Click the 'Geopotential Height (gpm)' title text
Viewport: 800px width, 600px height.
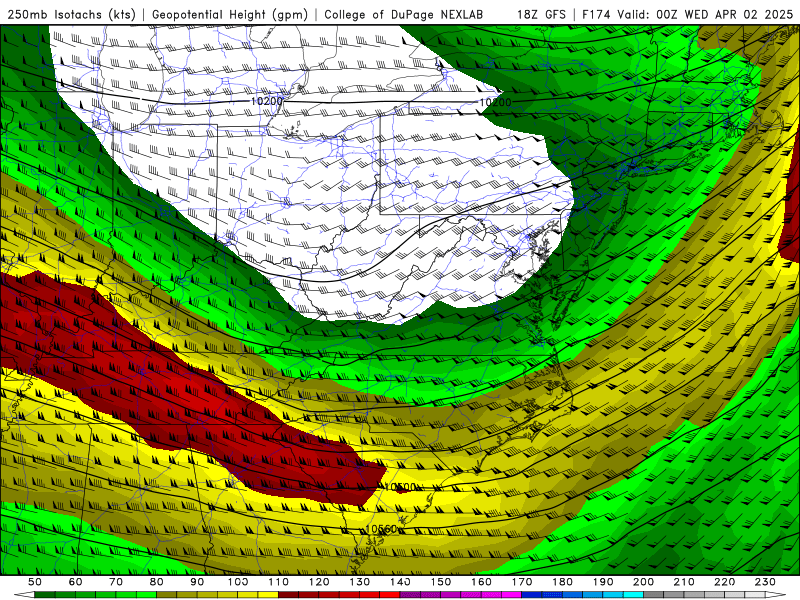pyautogui.click(x=230, y=14)
